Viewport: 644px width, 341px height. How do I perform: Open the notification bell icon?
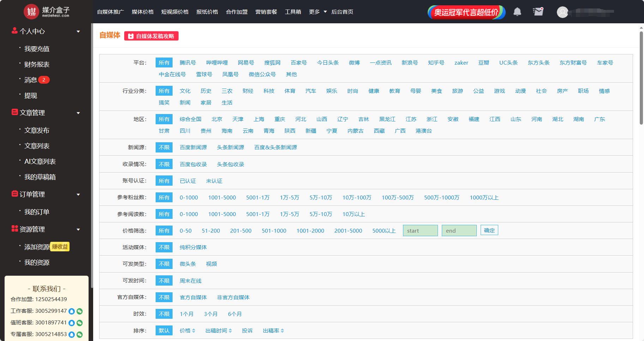click(x=517, y=12)
